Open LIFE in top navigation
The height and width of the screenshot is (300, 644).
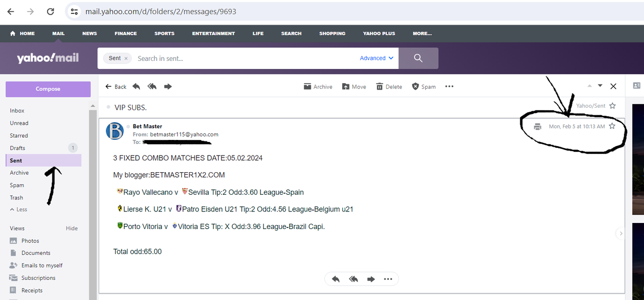pyautogui.click(x=258, y=33)
